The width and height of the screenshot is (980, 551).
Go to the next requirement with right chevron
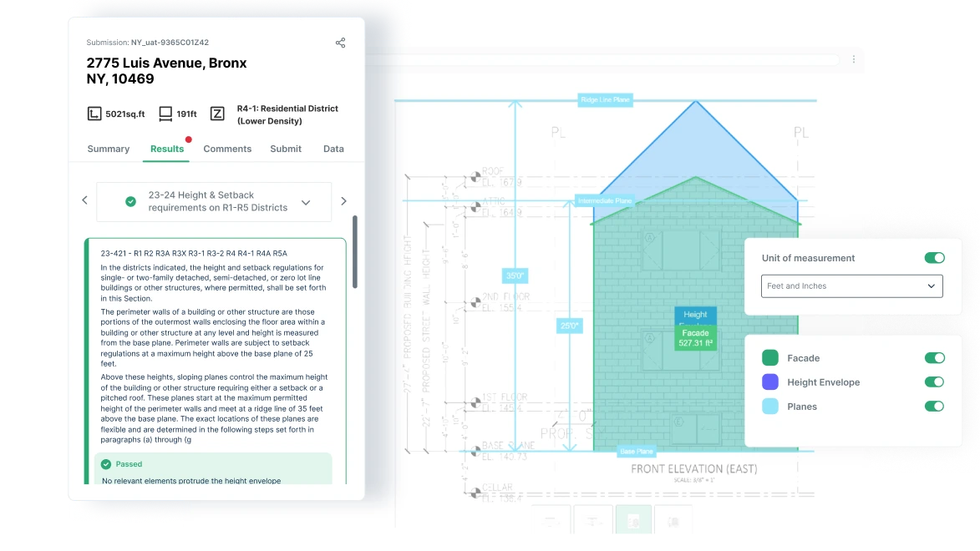(x=343, y=201)
